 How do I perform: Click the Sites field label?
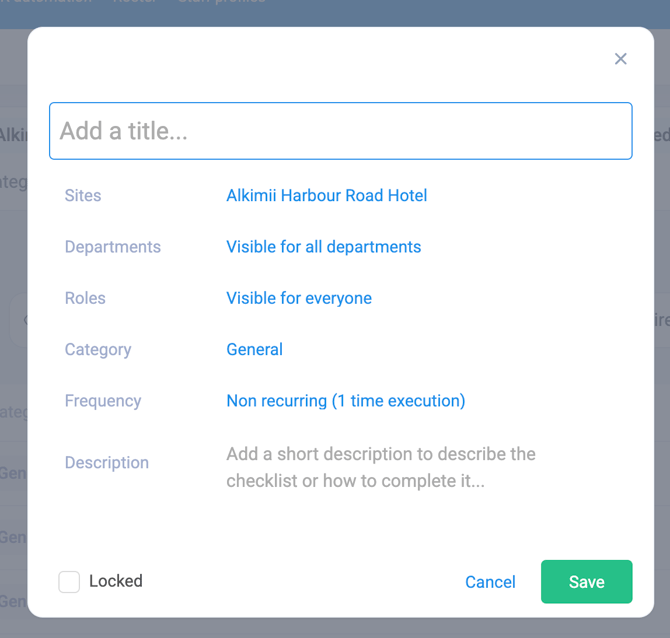pos(83,195)
